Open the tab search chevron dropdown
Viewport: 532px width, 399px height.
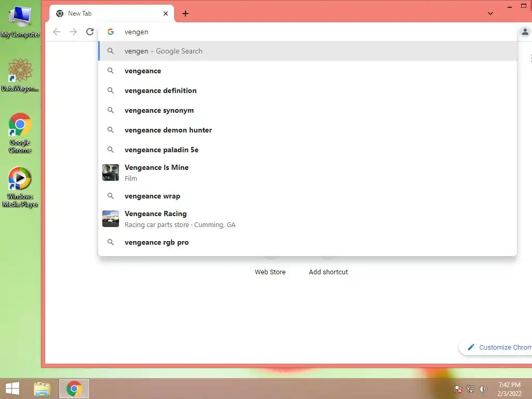coord(490,14)
